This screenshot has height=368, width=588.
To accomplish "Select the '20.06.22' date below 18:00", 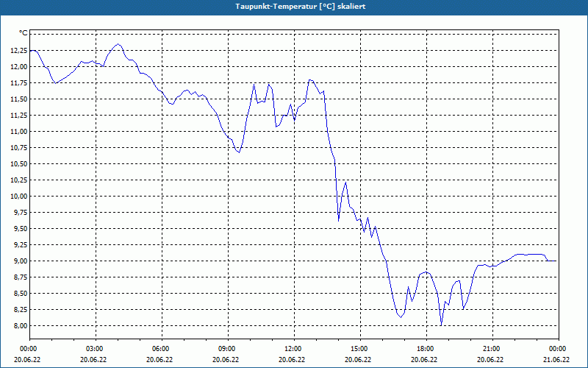I will coord(424,359).
